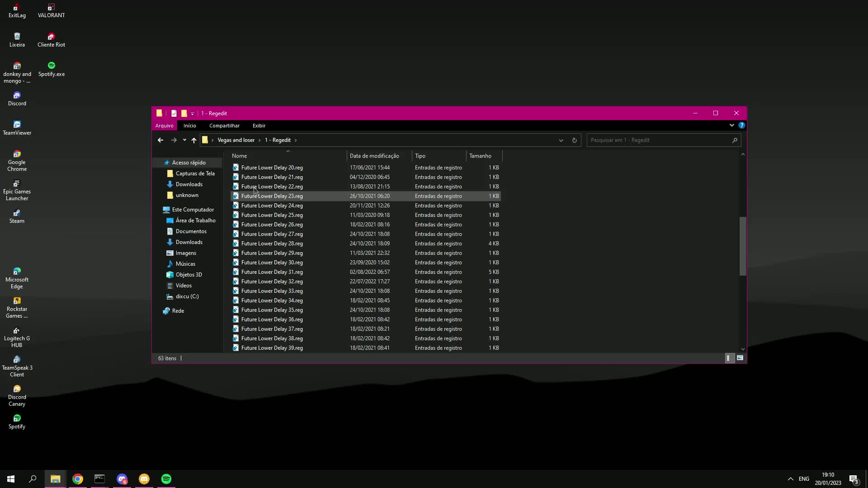Switch to details view button
The height and width of the screenshot is (488, 868).
tap(728, 358)
